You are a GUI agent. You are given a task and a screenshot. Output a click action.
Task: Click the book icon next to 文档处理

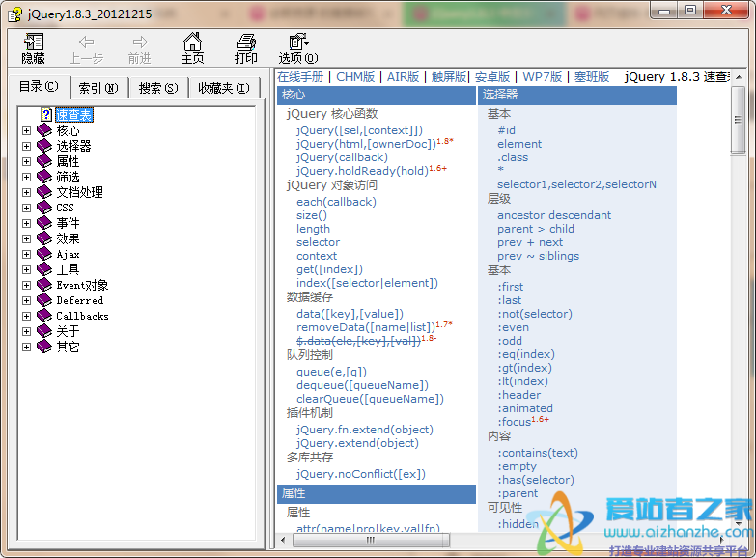pos(44,192)
